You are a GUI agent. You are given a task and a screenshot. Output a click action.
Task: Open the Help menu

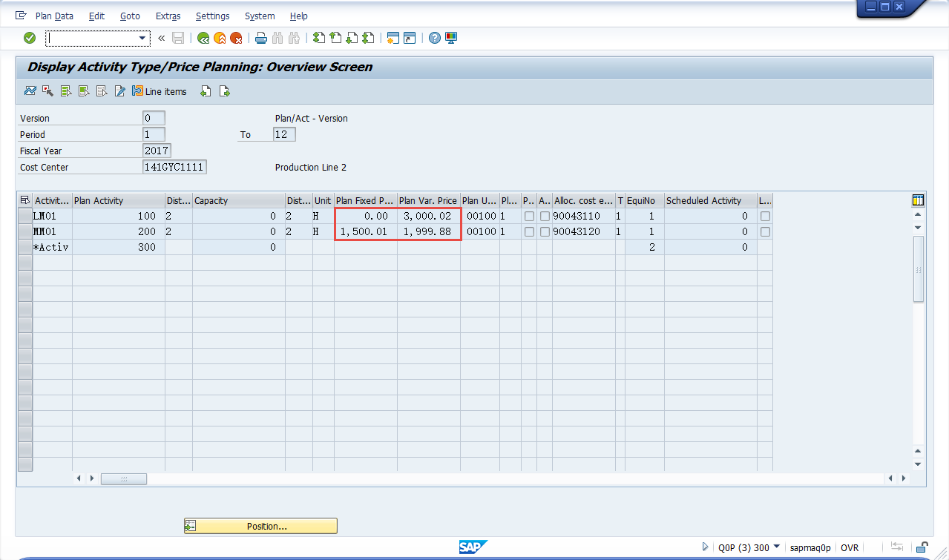click(299, 16)
